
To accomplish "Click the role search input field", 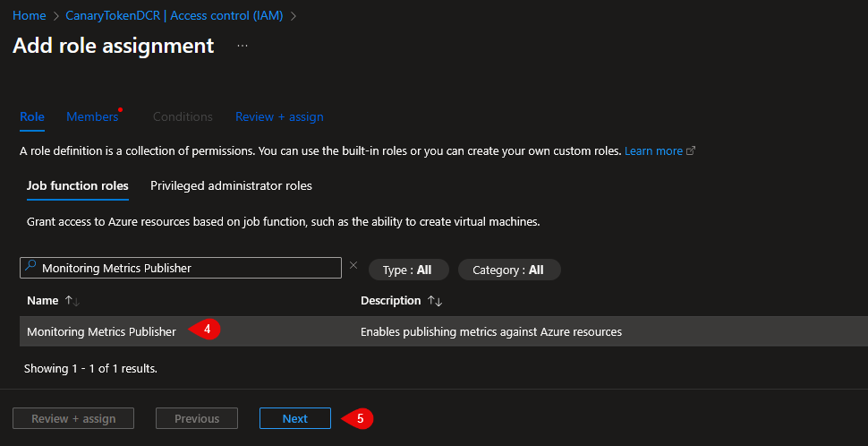I will (181, 268).
